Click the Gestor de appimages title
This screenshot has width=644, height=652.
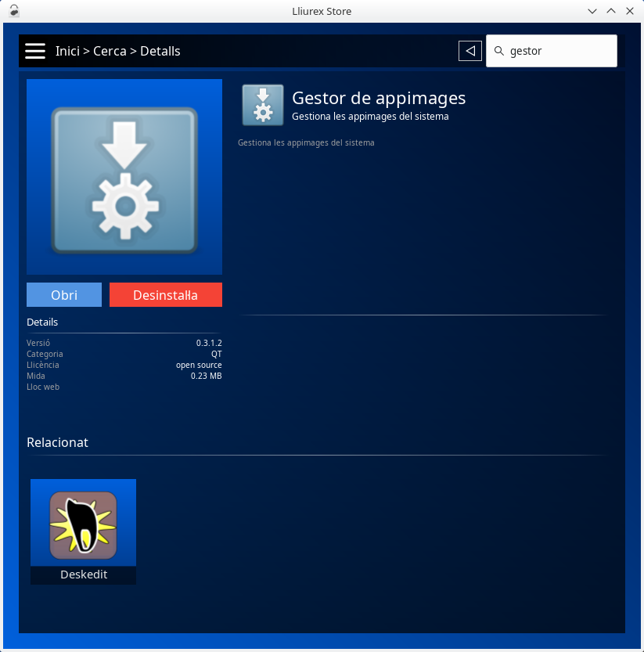(x=379, y=98)
